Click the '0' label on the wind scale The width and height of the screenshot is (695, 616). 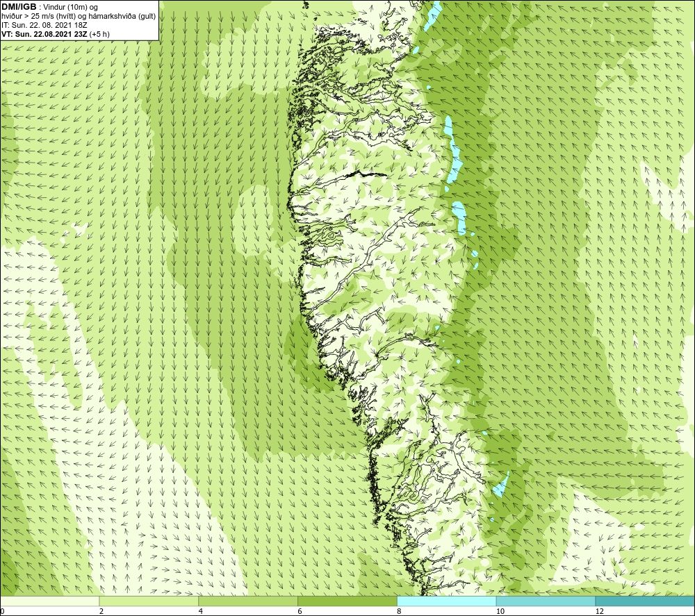tap(2, 611)
